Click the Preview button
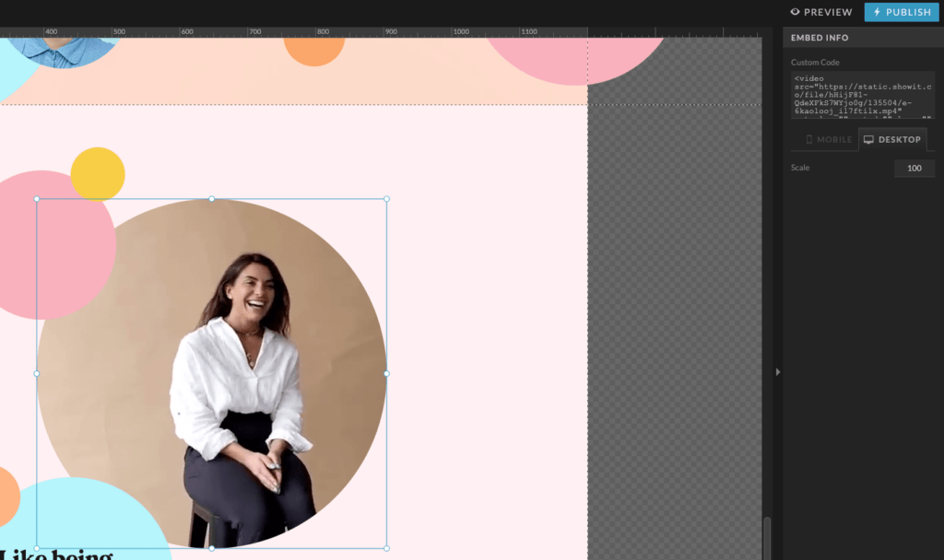 821,12
